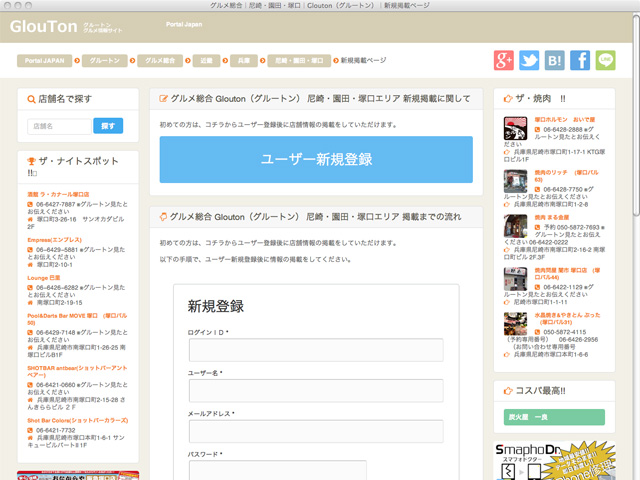The width and height of the screenshot is (640, 480).
Task: Share page via LINE icon
Action: (606, 60)
